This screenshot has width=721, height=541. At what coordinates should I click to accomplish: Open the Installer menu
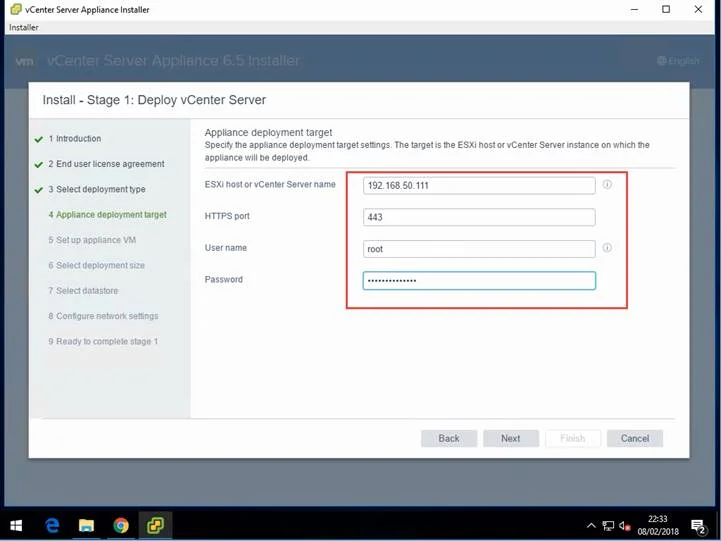23,28
